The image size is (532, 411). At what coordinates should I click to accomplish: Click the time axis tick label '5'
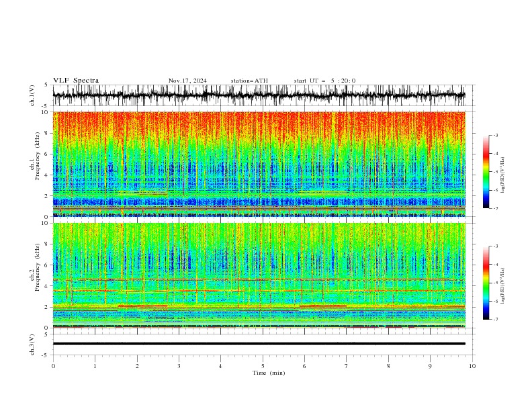pos(263,366)
